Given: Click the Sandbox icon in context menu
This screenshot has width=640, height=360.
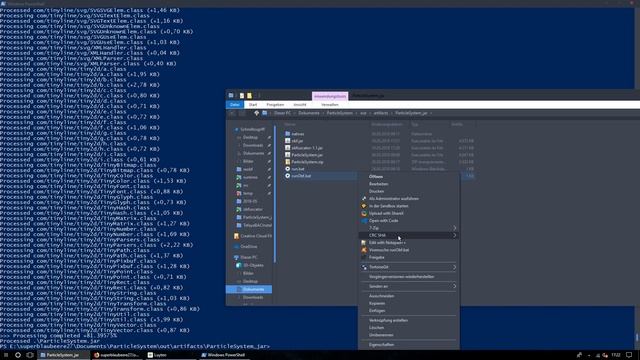Looking at the screenshot, I should click(x=364, y=206).
